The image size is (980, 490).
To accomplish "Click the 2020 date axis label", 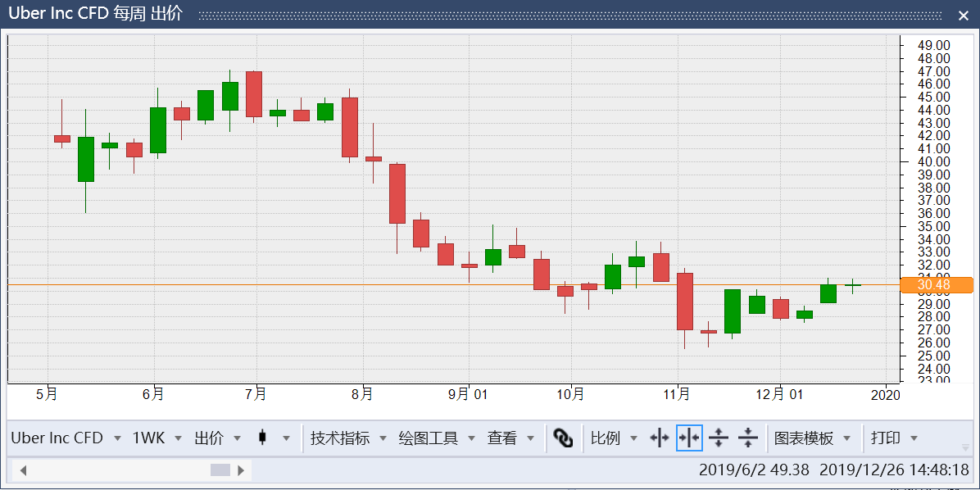I will tap(886, 395).
